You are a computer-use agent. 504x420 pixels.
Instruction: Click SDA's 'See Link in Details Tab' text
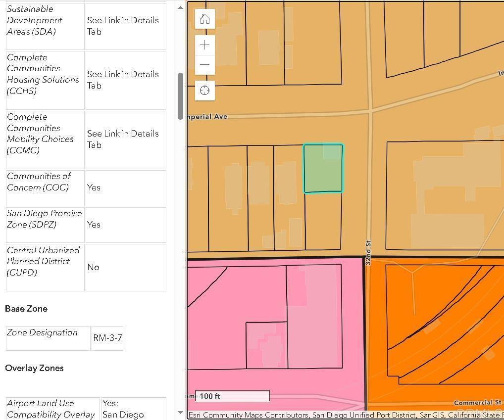[123, 26]
